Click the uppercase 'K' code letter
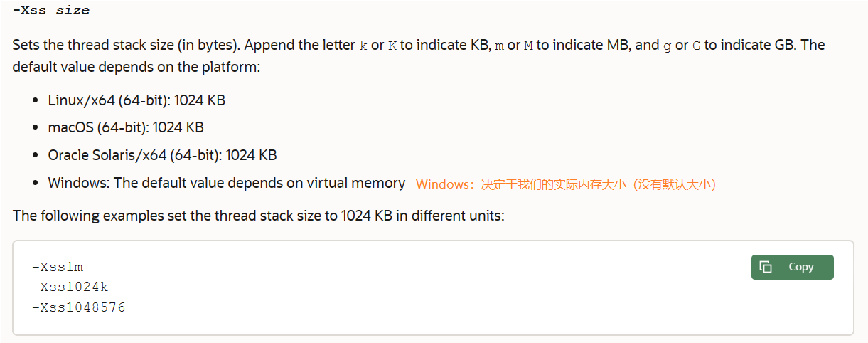The width and height of the screenshot is (868, 343). (392, 46)
